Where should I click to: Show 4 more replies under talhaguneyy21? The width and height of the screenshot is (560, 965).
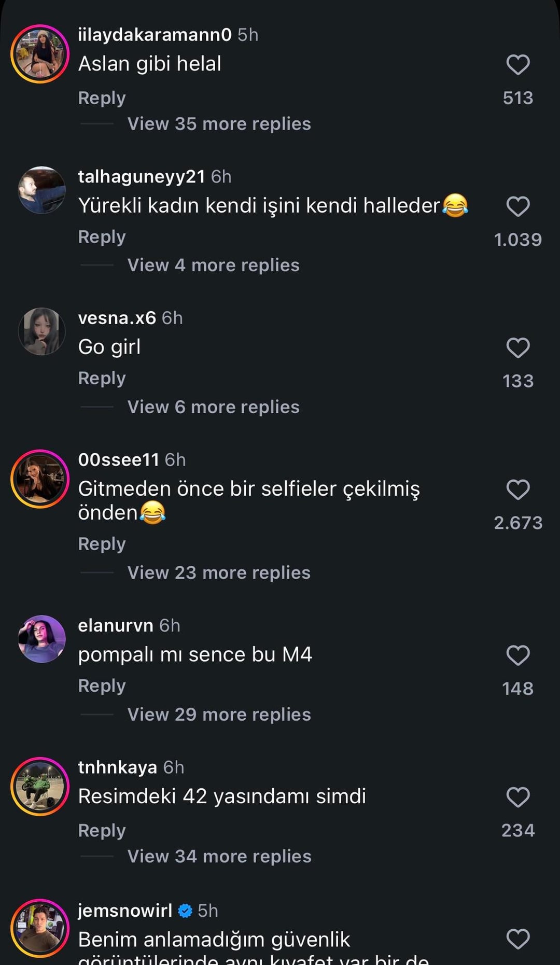click(213, 265)
